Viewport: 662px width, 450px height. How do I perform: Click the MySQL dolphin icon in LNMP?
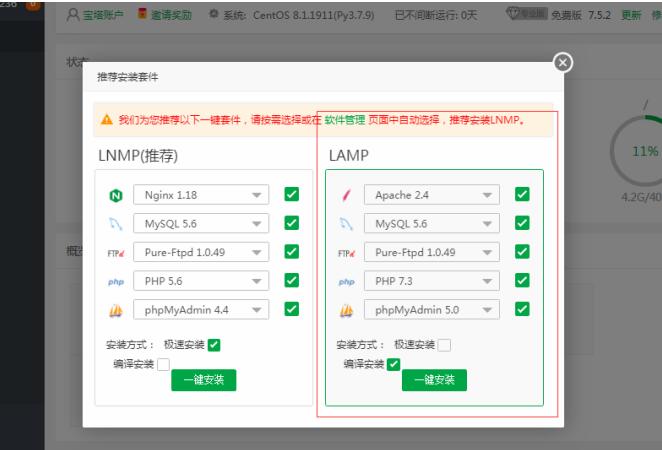point(115,224)
